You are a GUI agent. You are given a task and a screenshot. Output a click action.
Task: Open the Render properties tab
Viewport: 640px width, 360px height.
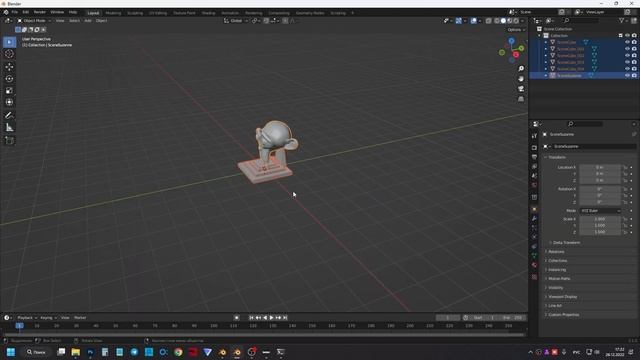(x=534, y=147)
